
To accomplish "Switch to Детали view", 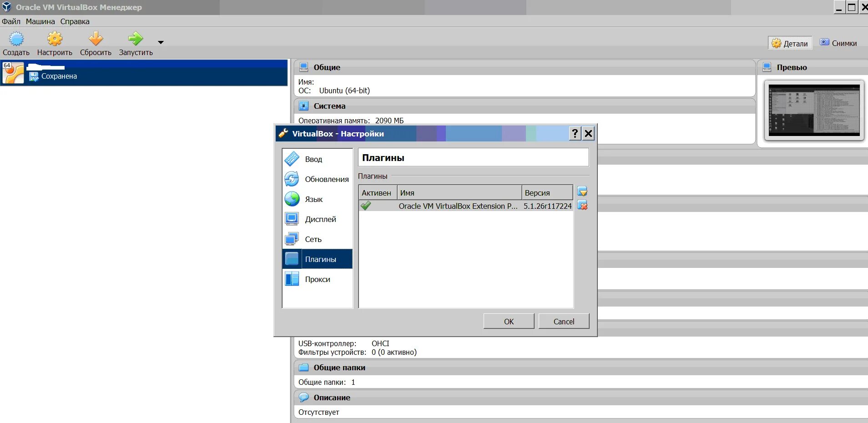I will [790, 43].
